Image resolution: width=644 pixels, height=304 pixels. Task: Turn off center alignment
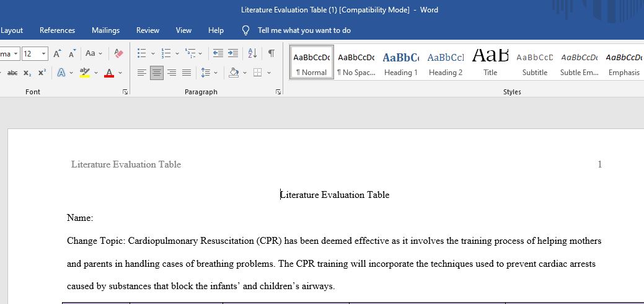coord(156,73)
